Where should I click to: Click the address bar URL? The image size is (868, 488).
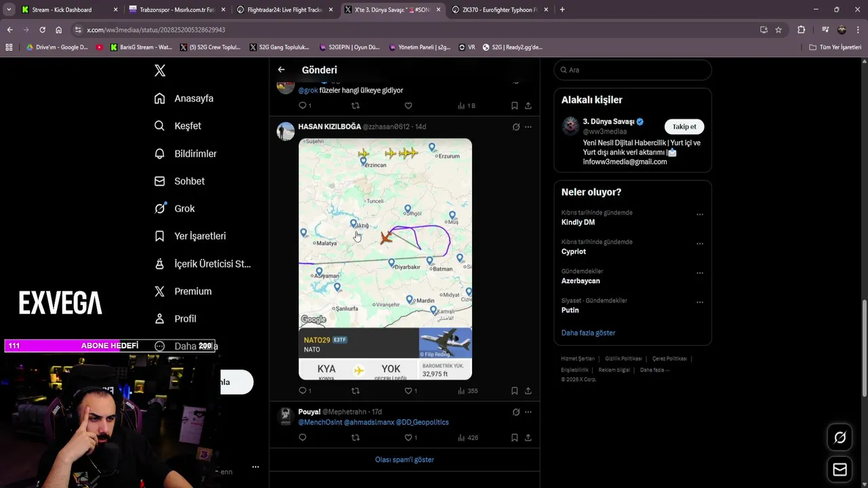click(x=156, y=30)
